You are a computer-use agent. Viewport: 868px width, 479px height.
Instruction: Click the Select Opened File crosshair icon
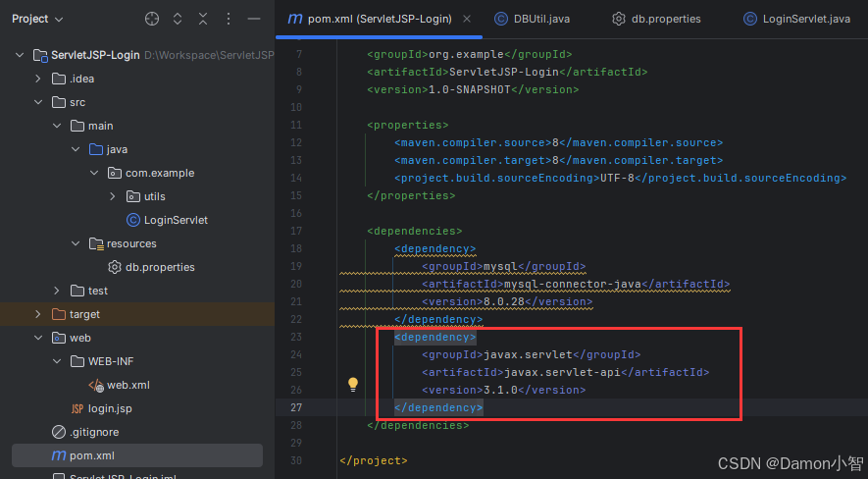point(152,19)
